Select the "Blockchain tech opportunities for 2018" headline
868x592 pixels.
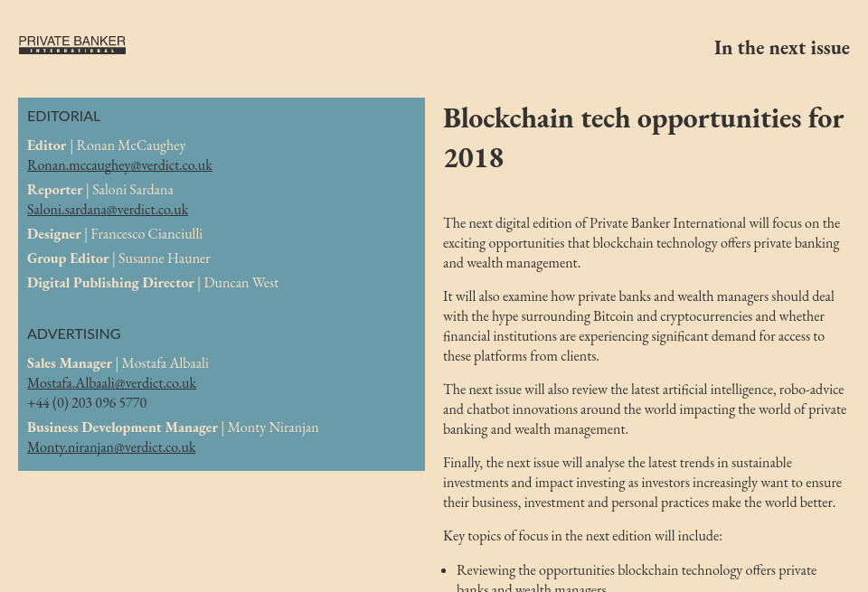click(x=643, y=137)
